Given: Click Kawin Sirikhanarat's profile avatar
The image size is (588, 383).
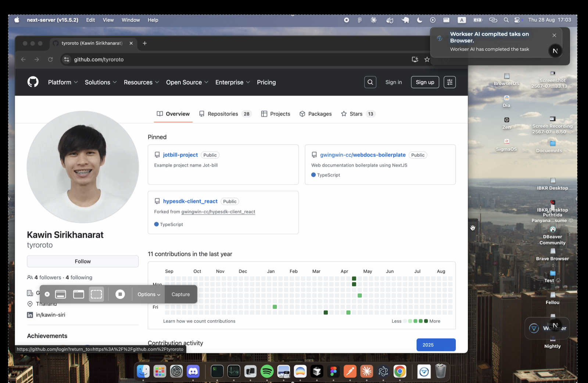Looking at the screenshot, I should point(83,167).
